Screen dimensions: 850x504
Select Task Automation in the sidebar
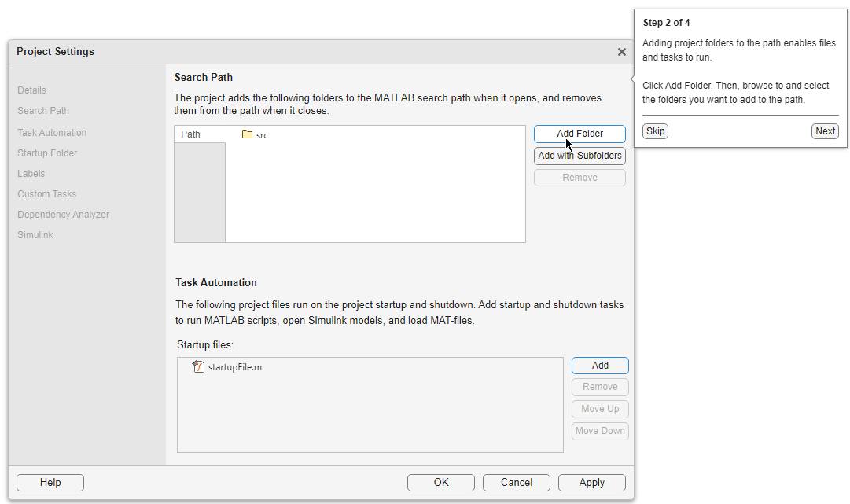click(x=52, y=133)
